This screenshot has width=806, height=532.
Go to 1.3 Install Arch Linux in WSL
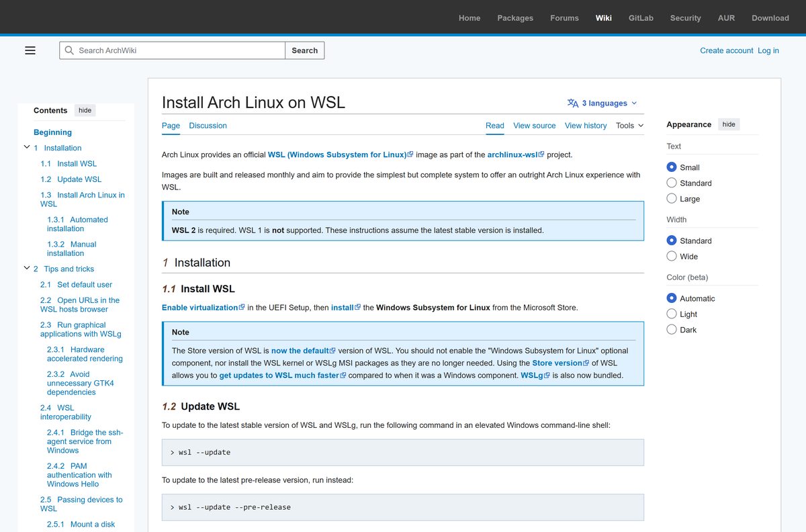coord(83,199)
